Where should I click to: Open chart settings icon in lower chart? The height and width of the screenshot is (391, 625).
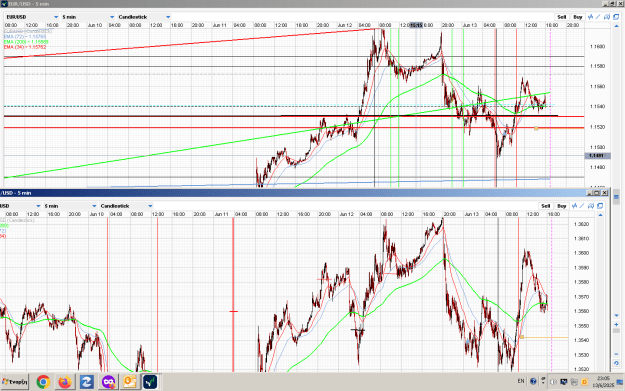(x=591, y=206)
